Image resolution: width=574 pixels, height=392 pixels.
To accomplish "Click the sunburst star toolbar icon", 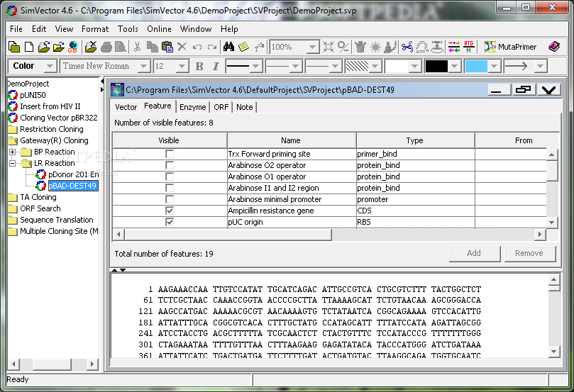I will (375, 47).
